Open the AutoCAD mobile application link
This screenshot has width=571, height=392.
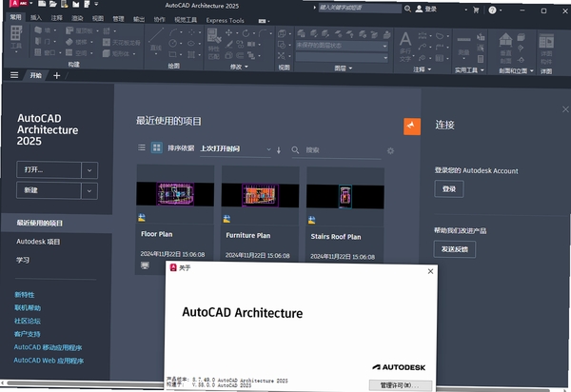click(x=48, y=347)
